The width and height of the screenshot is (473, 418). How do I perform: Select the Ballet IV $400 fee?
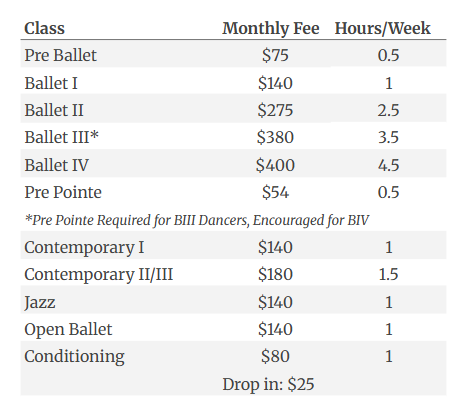(275, 165)
